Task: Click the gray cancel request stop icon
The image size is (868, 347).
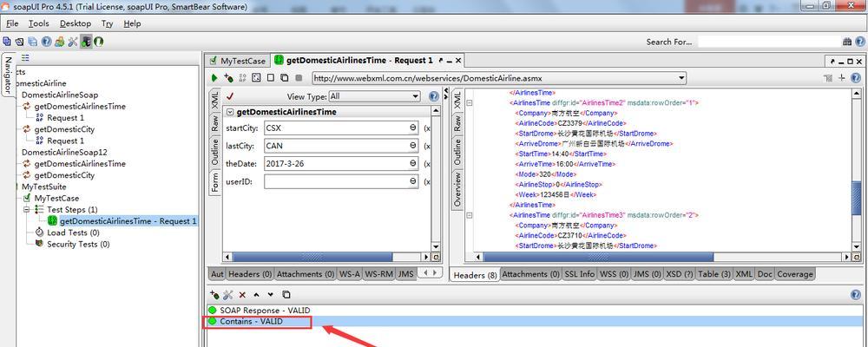Action: (299, 78)
